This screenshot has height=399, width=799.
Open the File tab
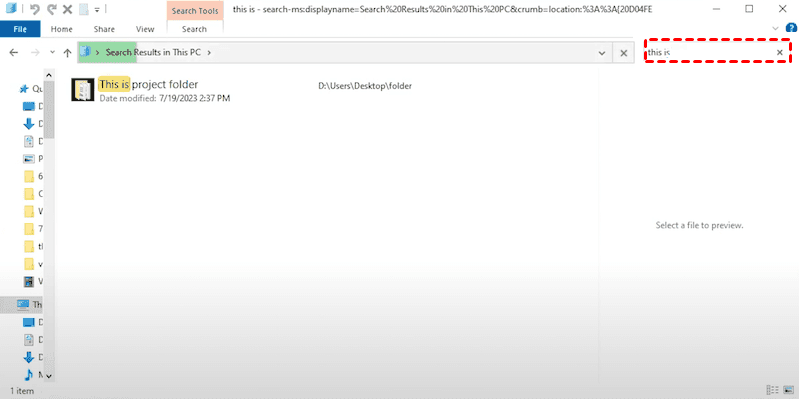[20, 29]
